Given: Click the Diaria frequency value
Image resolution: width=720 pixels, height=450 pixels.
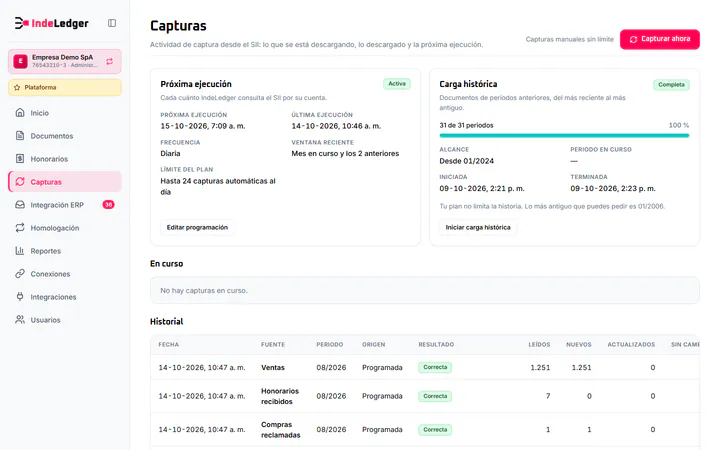Looking at the screenshot, I should (170, 153).
